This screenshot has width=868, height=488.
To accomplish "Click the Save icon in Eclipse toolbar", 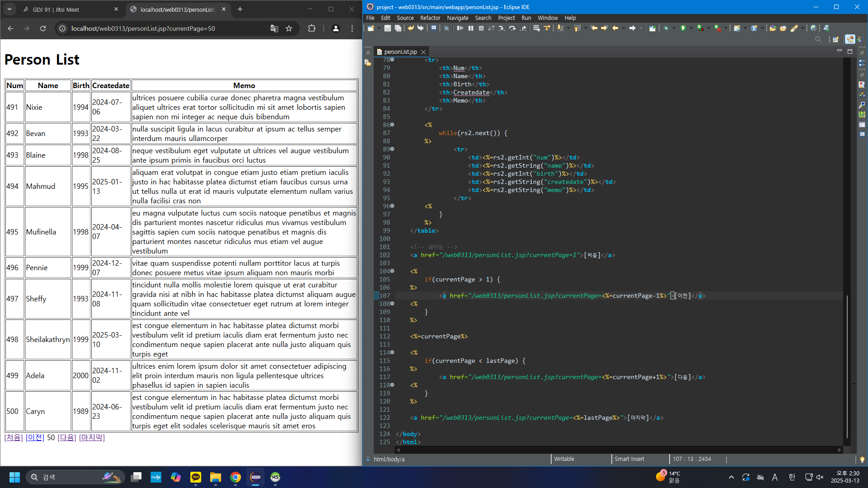I will pos(387,28).
